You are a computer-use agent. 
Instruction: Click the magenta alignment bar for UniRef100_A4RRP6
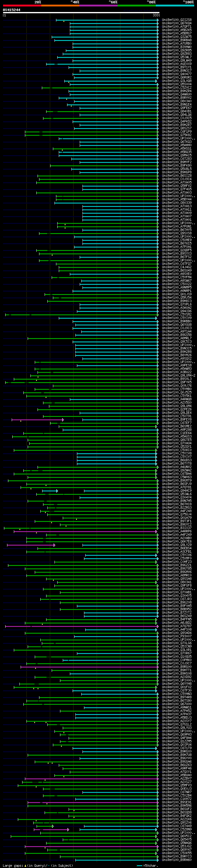pos(86,531)
